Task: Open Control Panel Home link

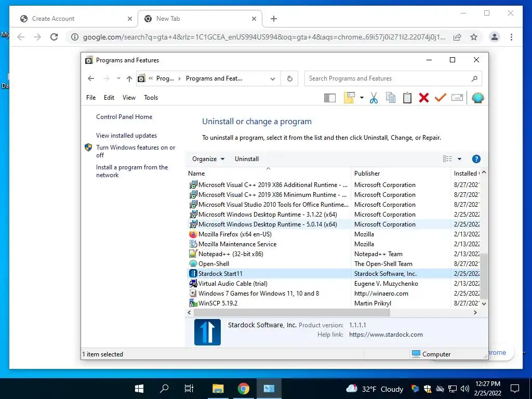Action: [124, 117]
